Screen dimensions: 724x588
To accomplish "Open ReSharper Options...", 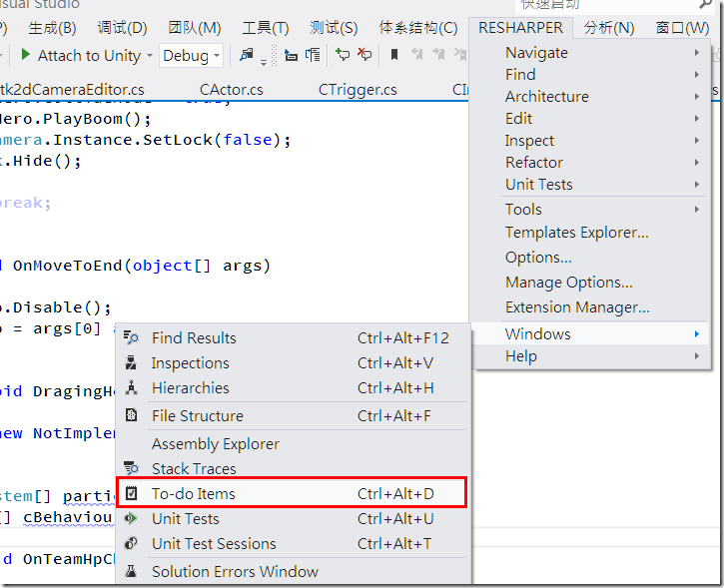I will click(x=590, y=258).
